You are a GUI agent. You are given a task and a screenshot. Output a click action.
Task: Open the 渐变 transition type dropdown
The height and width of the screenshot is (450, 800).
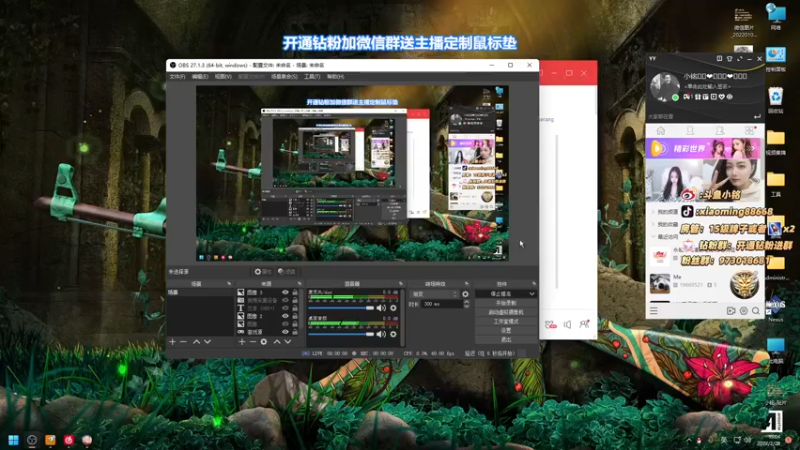tap(434, 294)
